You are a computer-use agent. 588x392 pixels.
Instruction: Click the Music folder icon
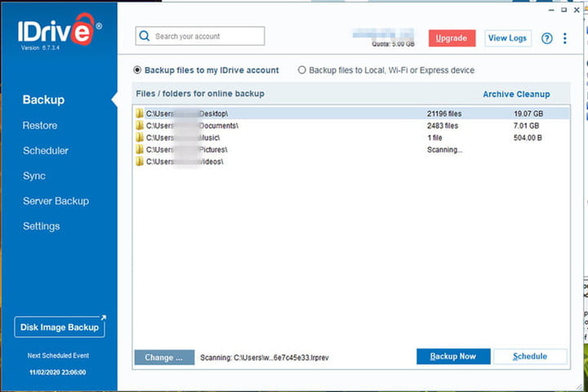click(x=140, y=137)
